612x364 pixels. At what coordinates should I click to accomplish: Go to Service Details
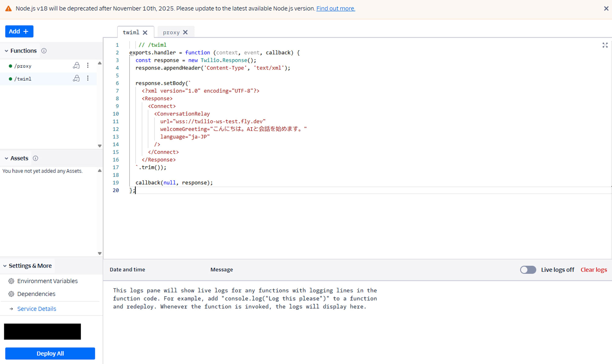(37, 309)
